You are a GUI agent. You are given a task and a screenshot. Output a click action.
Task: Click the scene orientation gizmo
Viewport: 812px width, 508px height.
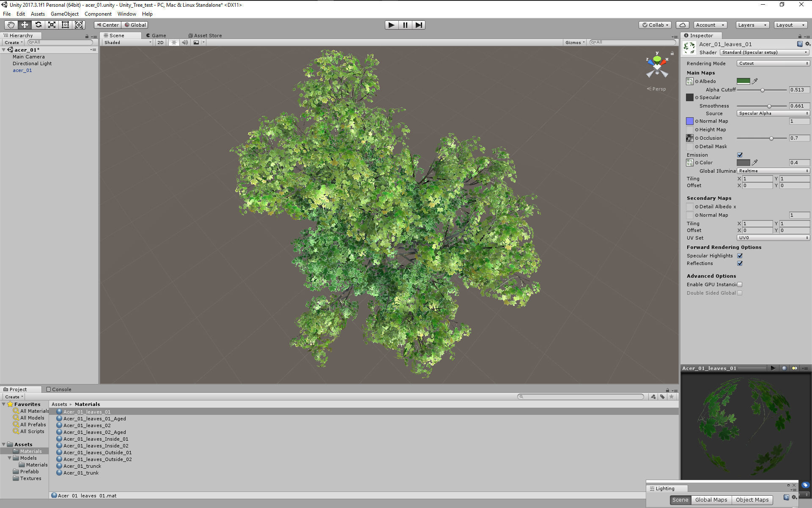click(x=657, y=66)
